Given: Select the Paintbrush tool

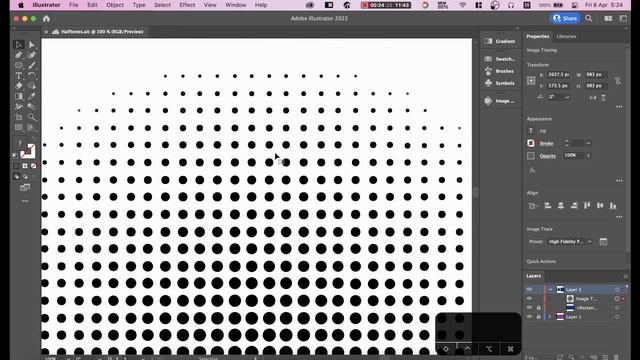Looking at the screenshot, I should (31, 65).
